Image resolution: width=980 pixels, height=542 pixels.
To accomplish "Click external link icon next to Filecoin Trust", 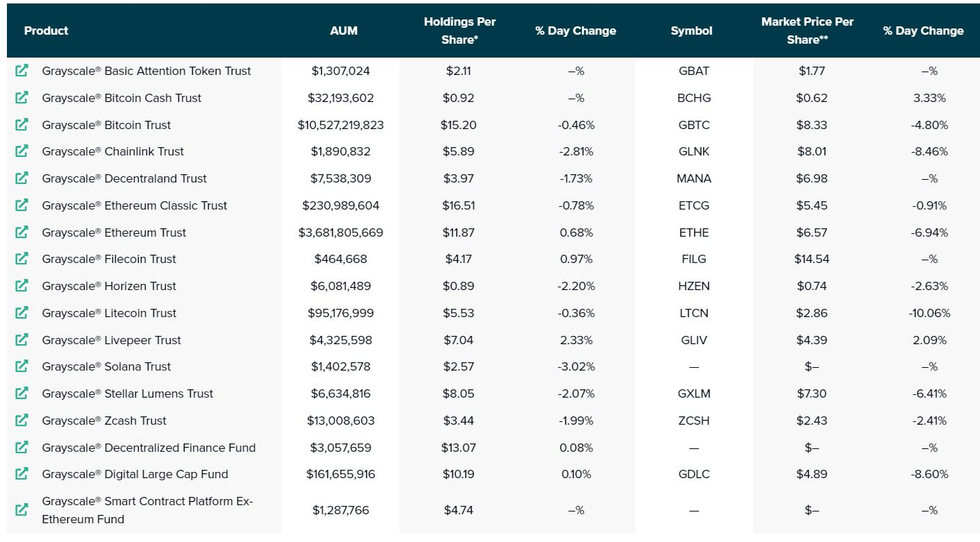I will (22, 259).
